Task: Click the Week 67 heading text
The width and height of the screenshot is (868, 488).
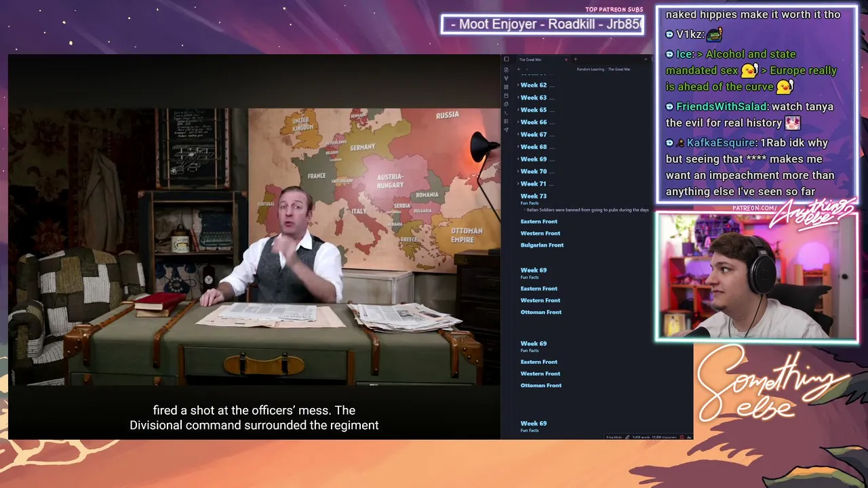Action: (x=534, y=135)
